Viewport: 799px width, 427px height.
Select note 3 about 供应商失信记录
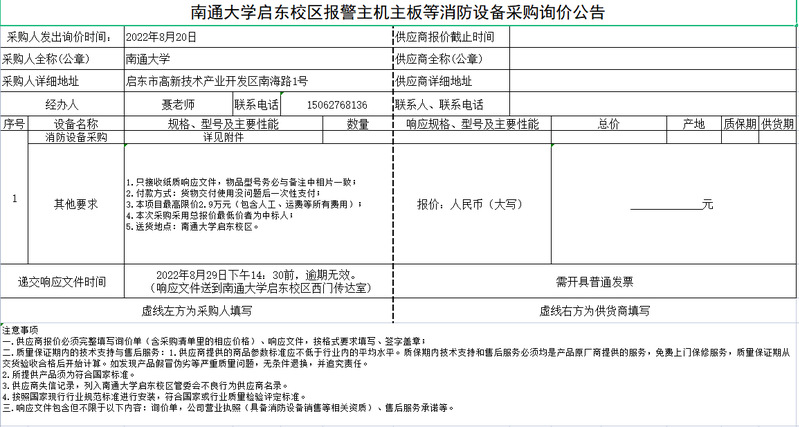145,386
